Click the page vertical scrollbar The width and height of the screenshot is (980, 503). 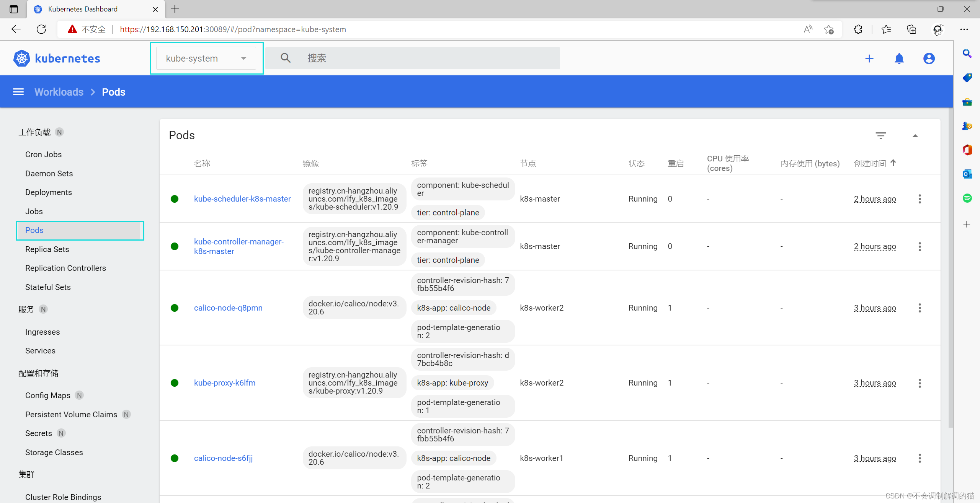pyautogui.click(x=950, y=268)
